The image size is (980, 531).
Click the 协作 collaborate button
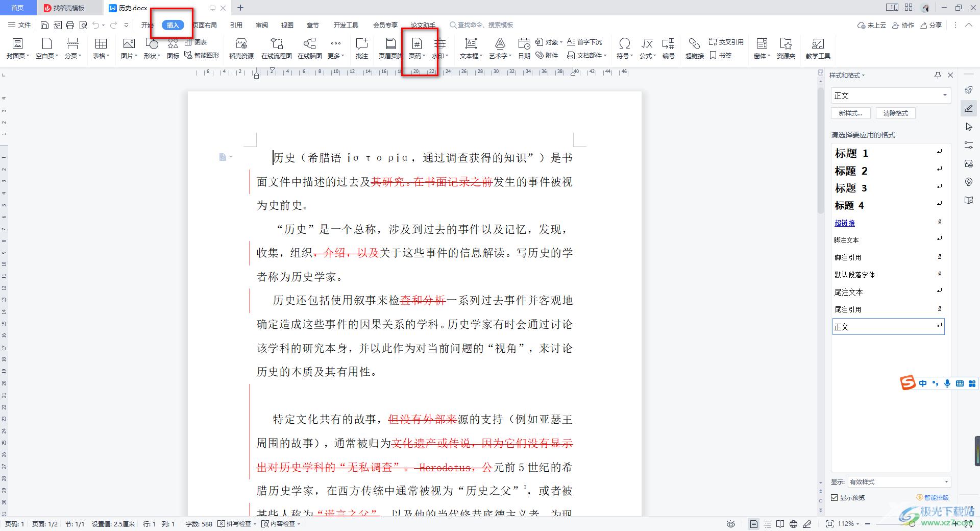point(903,25)
